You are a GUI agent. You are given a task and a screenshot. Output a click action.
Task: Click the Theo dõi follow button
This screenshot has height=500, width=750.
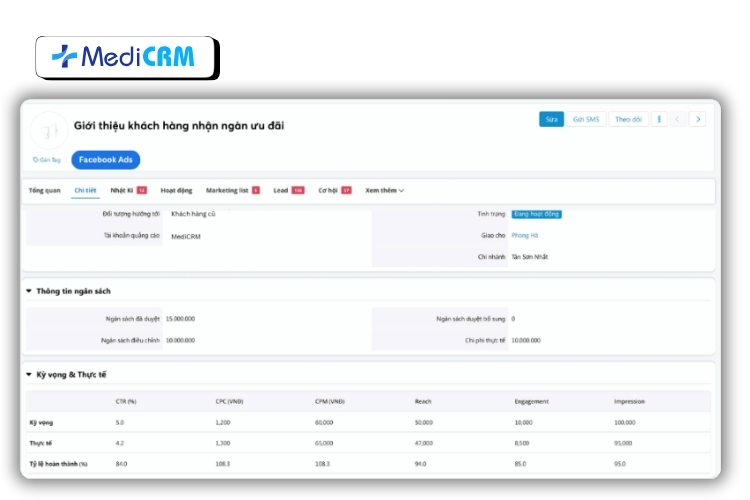[x=628, y=119]
